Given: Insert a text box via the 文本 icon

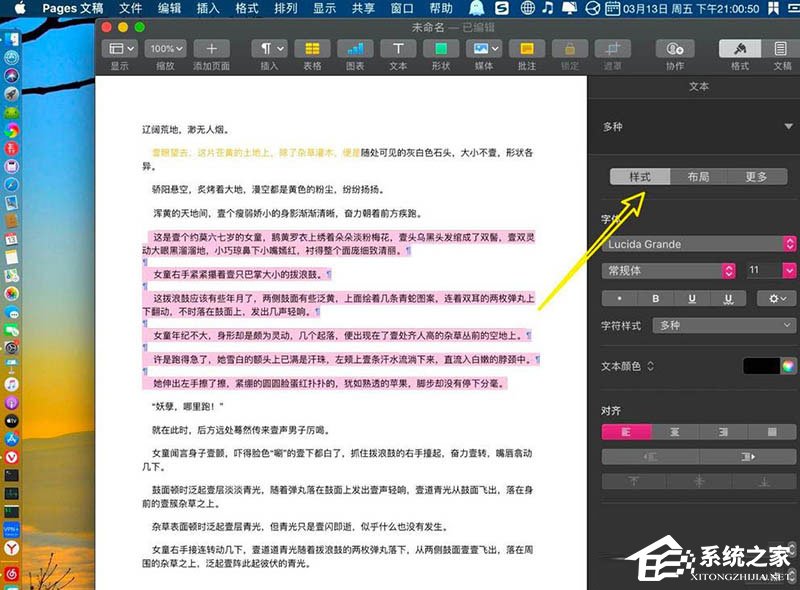Looking at the screenshot, I should [397, 48].
